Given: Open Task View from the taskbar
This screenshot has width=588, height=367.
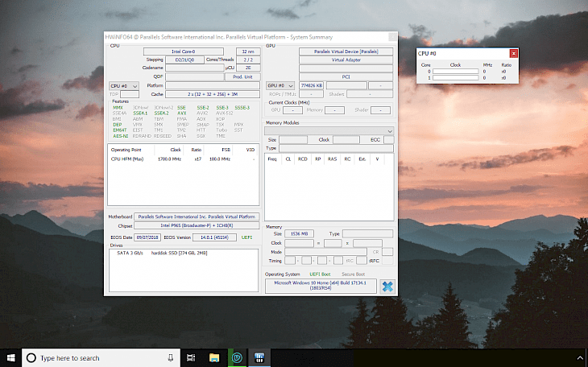Looking at the screenshot, I should click(x=191, y=358).
